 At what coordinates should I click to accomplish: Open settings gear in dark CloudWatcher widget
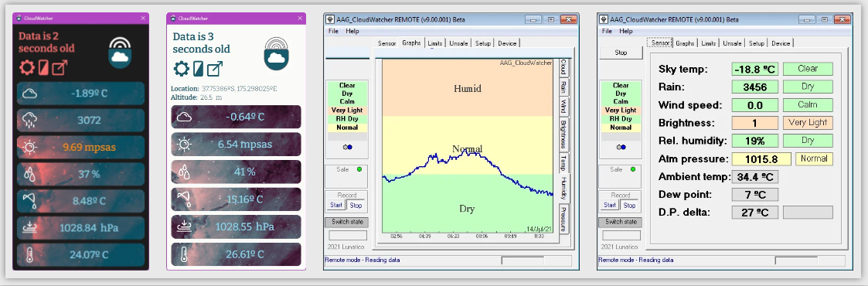[x=26, y=67]
